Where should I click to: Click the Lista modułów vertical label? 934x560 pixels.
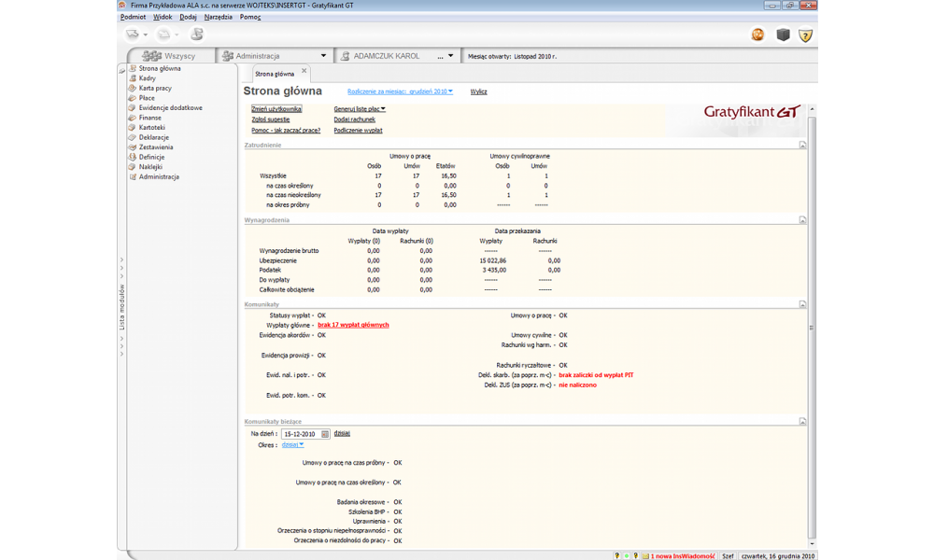[x=122, y=306]
